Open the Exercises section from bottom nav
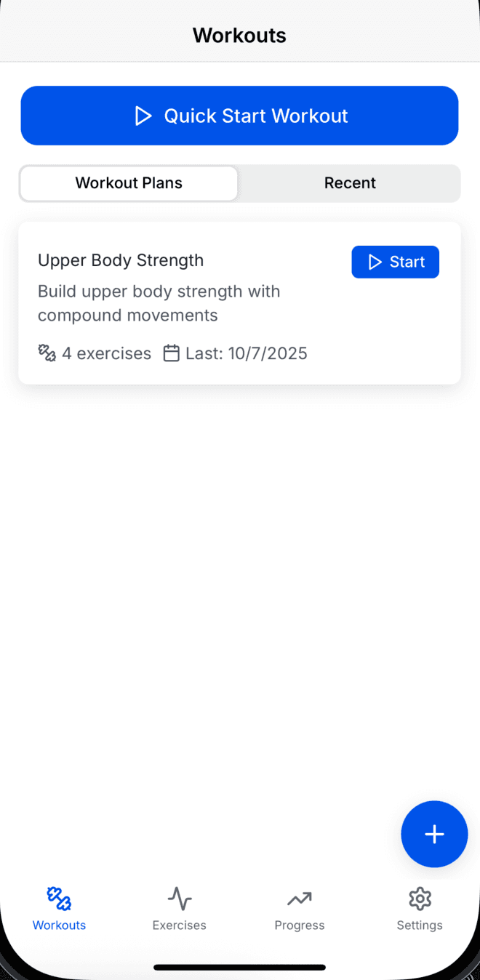Image resolution: width=480 pixels, height=980 pixels. (179, 899)
